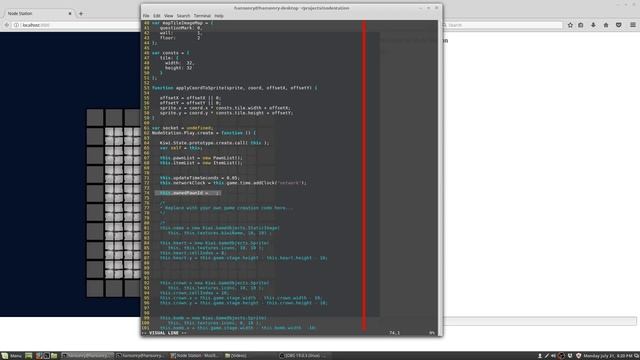This screenshot has width=640, height=360.
Task: Maximize the terminal window
Action: (429, 8)
